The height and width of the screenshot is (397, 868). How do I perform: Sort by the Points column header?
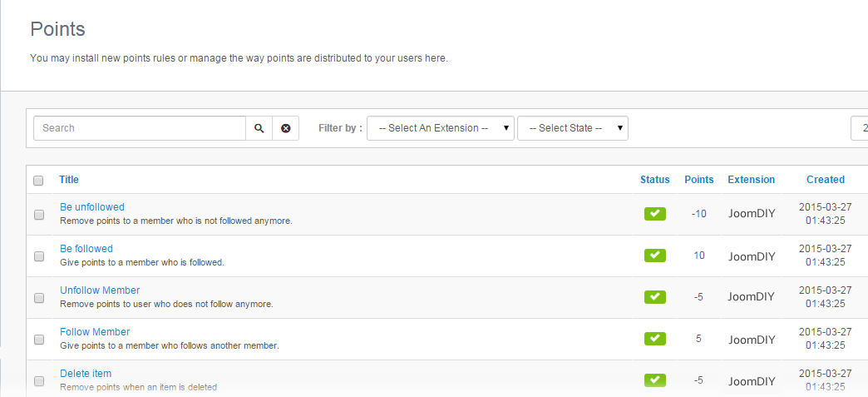point(699,179)
